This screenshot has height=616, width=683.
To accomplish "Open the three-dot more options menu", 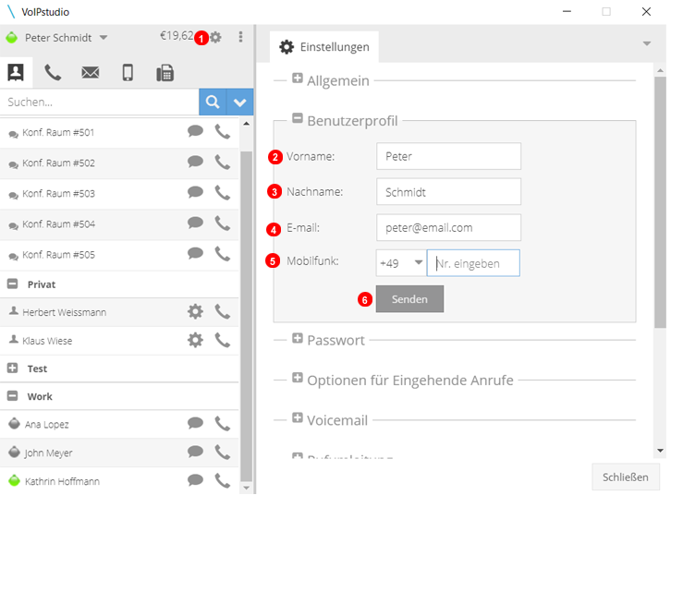I will 240,37.
